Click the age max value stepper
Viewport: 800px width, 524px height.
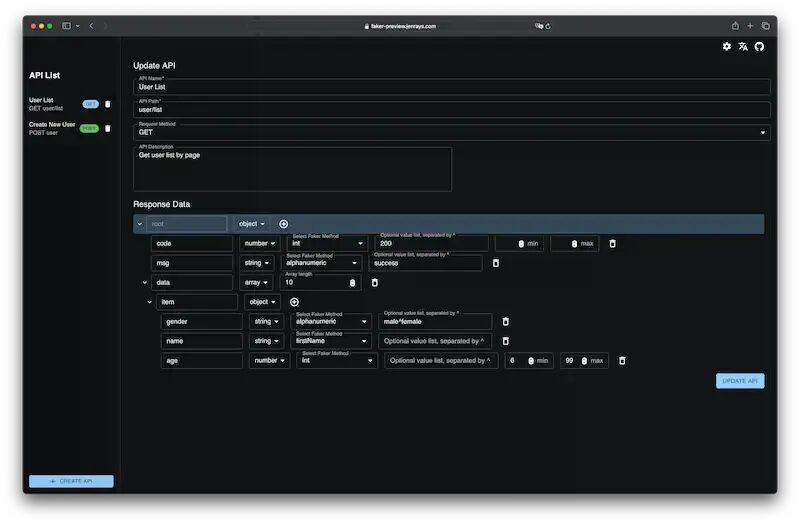(x=584, y=361)
